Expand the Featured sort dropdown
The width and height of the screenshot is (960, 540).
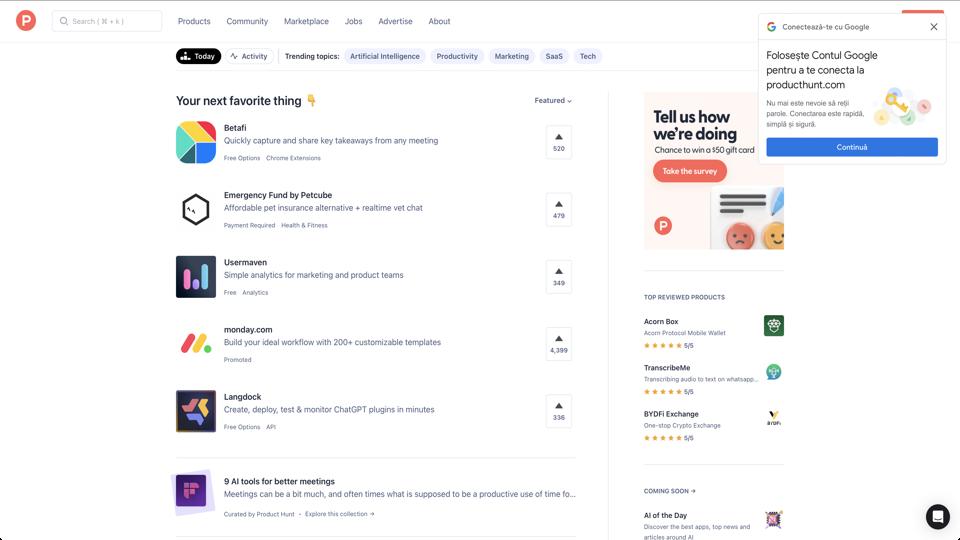[553, 101]
